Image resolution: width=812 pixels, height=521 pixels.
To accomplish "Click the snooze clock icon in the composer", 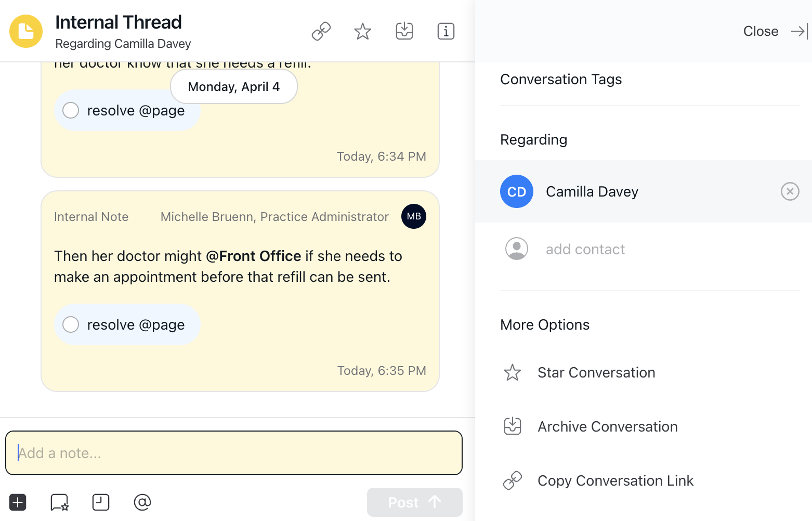I will coord(100,502).
